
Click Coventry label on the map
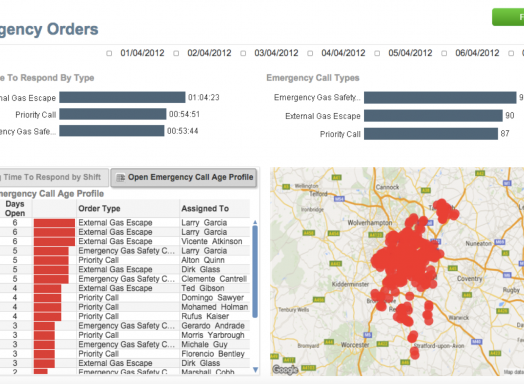(x=470, y=279)
